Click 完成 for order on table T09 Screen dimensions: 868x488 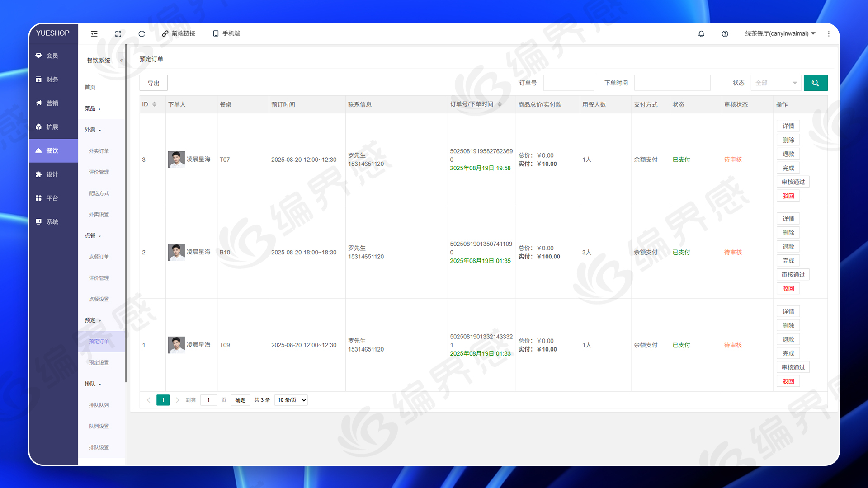coord(788,353)
